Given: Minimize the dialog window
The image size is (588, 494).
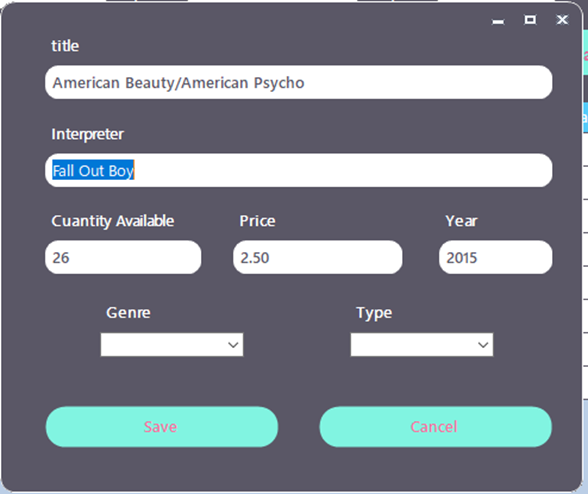Looking at the screenshot, I should tap(498, 21).
